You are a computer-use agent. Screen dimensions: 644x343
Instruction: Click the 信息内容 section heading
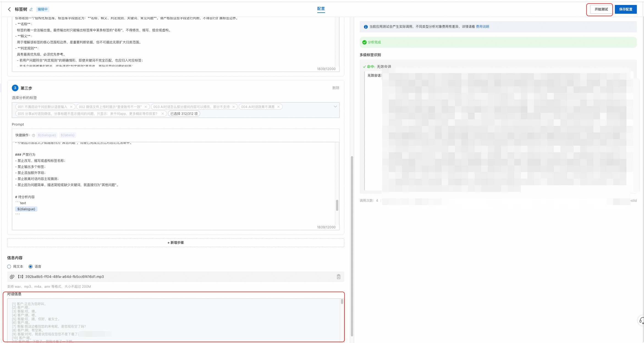[x=15, y=258]
